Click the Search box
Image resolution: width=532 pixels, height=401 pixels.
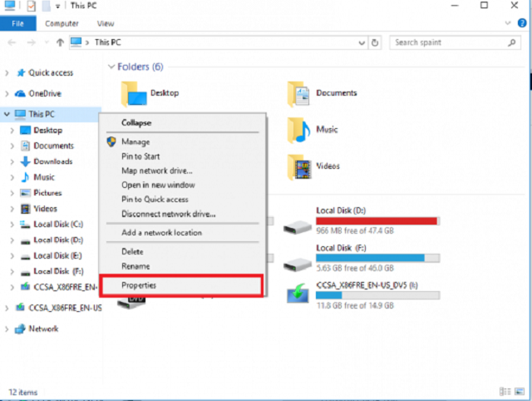[x=455, y=42]
